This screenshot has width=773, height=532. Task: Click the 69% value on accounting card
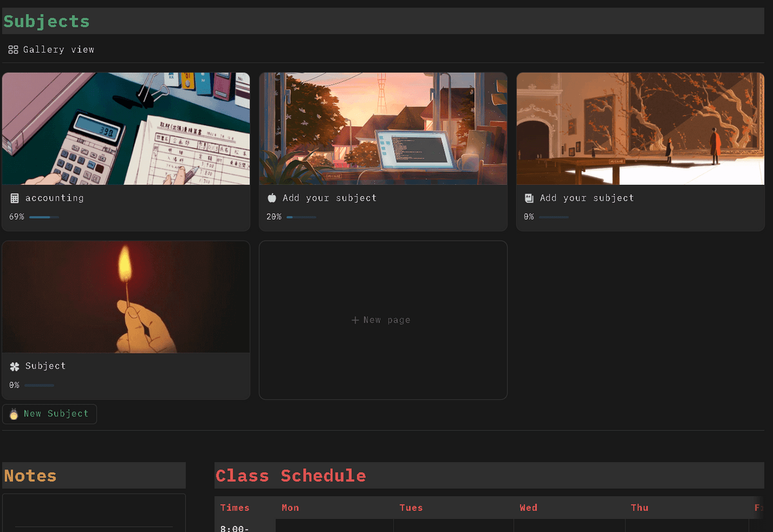tap(17, 217)
